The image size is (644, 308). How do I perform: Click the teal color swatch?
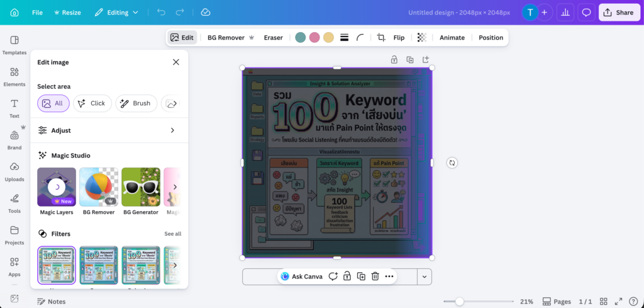point(301,38)
